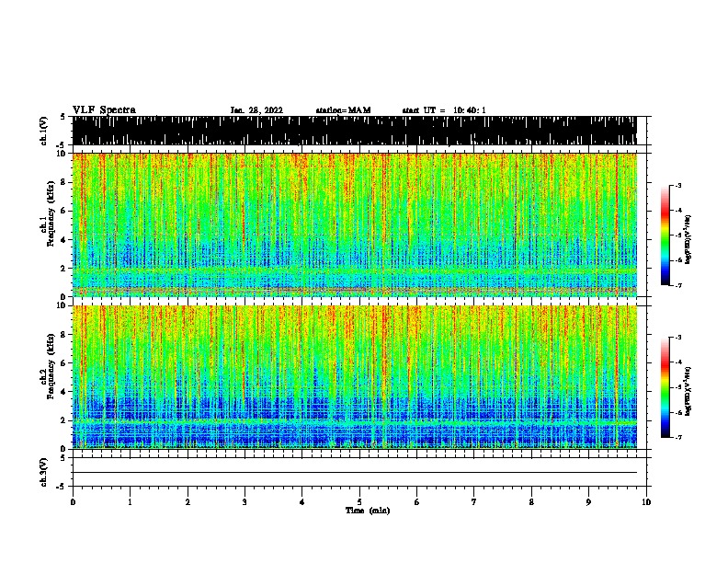The height and width of the screenshot is (563, 728).
Task: Click the "-7" label on ch.2 colorbar
Action: pos(678,437)
